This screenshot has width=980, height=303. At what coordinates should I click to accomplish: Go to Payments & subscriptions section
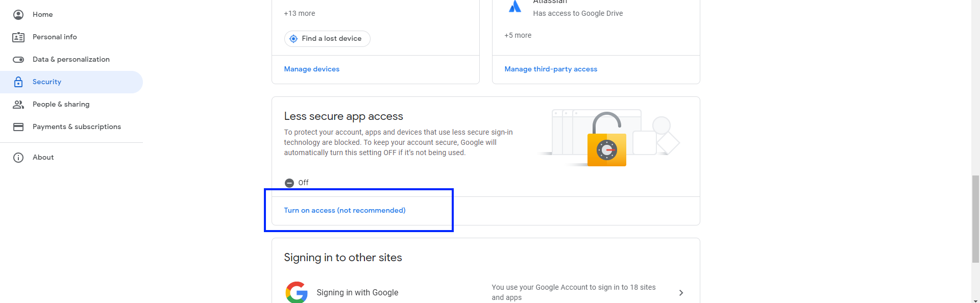coord(77,127)
